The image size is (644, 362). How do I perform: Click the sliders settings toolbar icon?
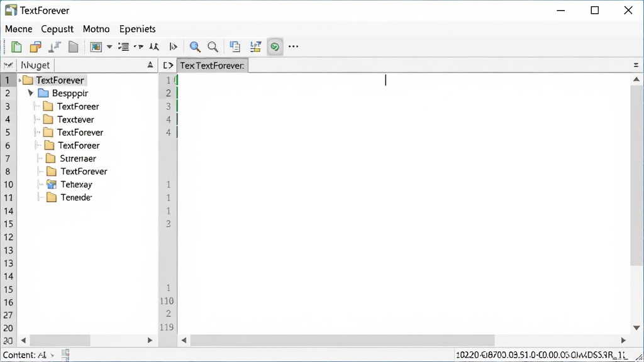(x=255, y=47)
